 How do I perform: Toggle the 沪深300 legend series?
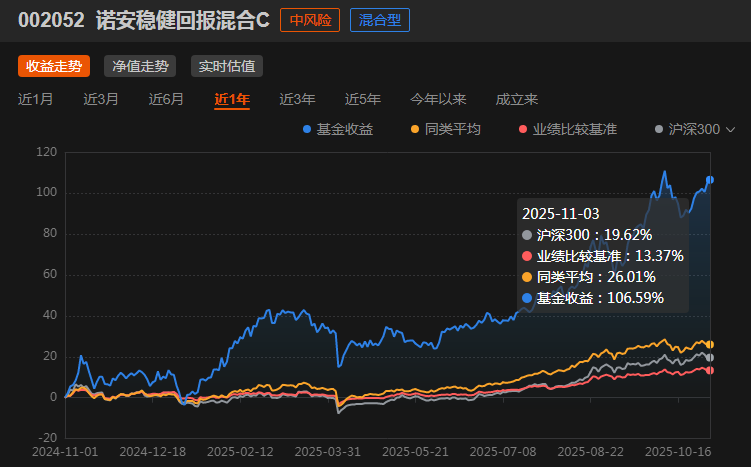(x=687, y=129)
